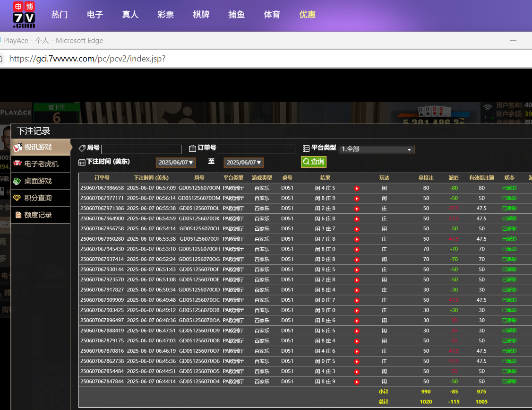
Task: Open the start date picker 2025/06/07
Action: pyautogui.click(x=176, y=163)
